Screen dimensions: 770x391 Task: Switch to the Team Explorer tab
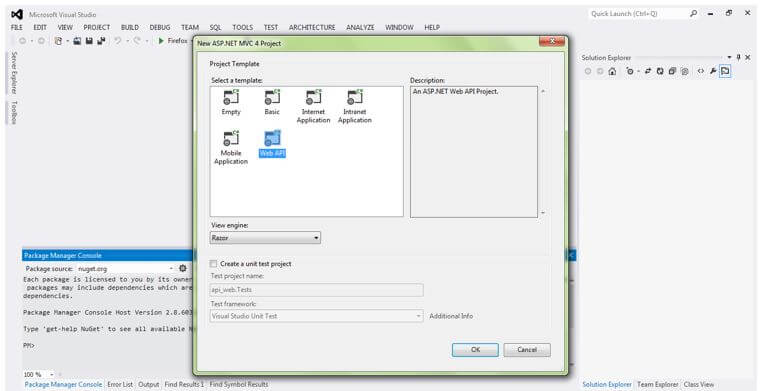click(658, 384)
